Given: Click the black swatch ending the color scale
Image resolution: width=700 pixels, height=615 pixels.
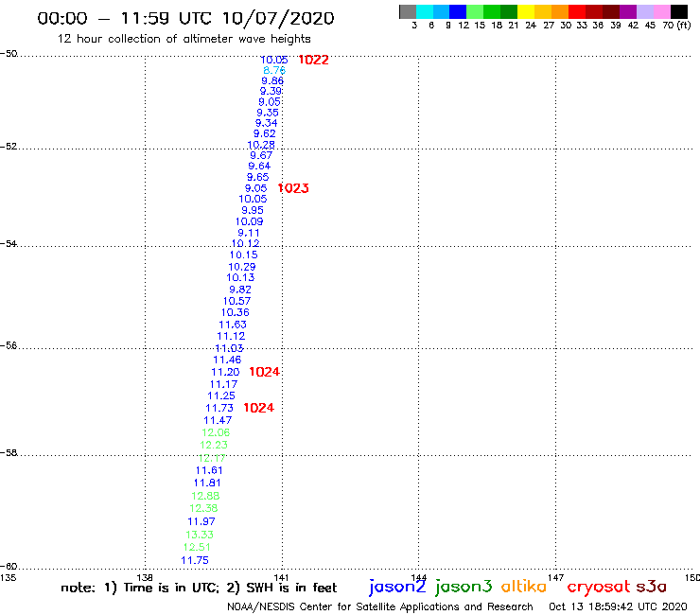Looking at the screenshot, I should point(679,11).
